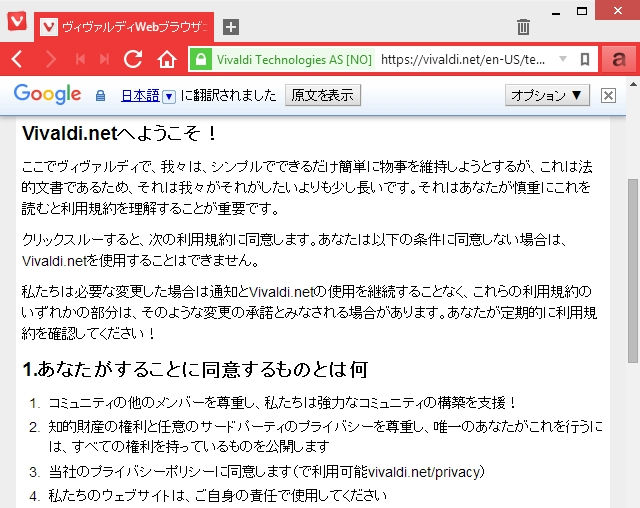The image size is (640, 508).
Task: Close the Google translate bar
Action: (x=608, y=95)
